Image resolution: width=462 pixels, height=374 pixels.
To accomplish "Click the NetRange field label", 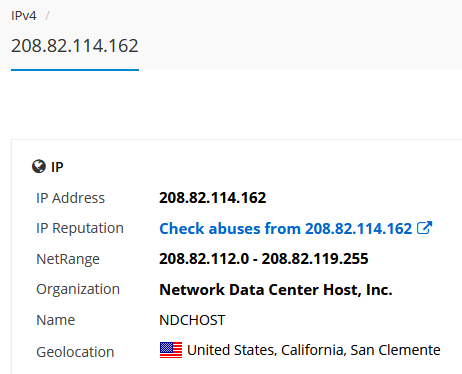I will pyautogui.click(x=68, y=259).
